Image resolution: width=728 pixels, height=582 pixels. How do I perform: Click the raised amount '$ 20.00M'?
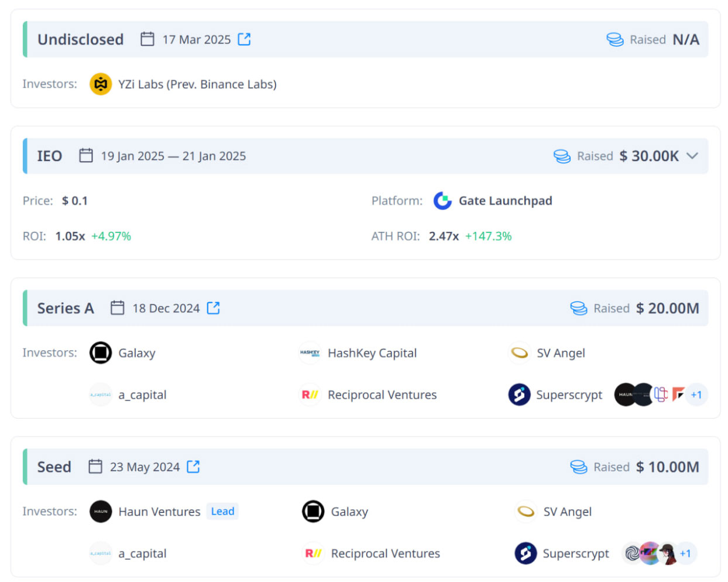pyautogui.click(x=668, y=308)
